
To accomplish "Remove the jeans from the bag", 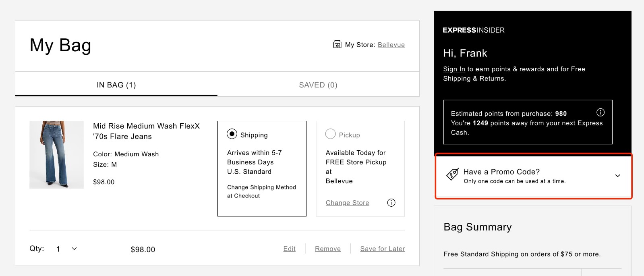I will [x=328, y=249].
